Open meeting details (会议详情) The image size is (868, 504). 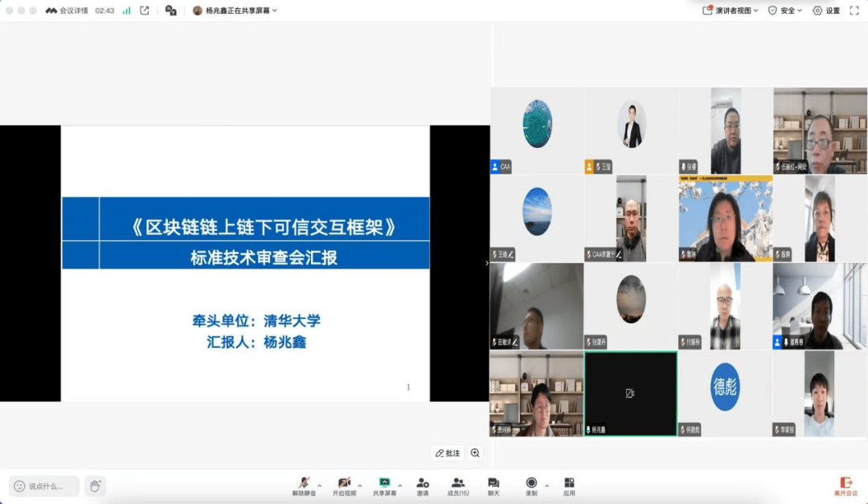click(68, 10)
